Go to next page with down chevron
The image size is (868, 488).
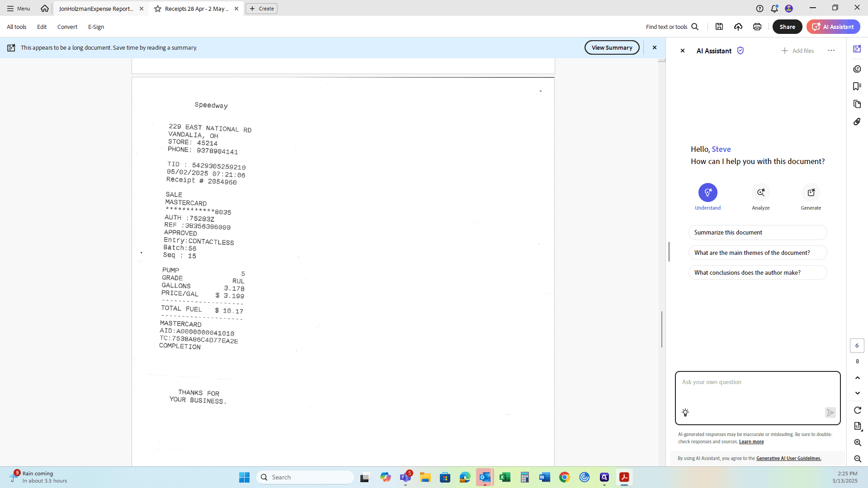(857, 393)
